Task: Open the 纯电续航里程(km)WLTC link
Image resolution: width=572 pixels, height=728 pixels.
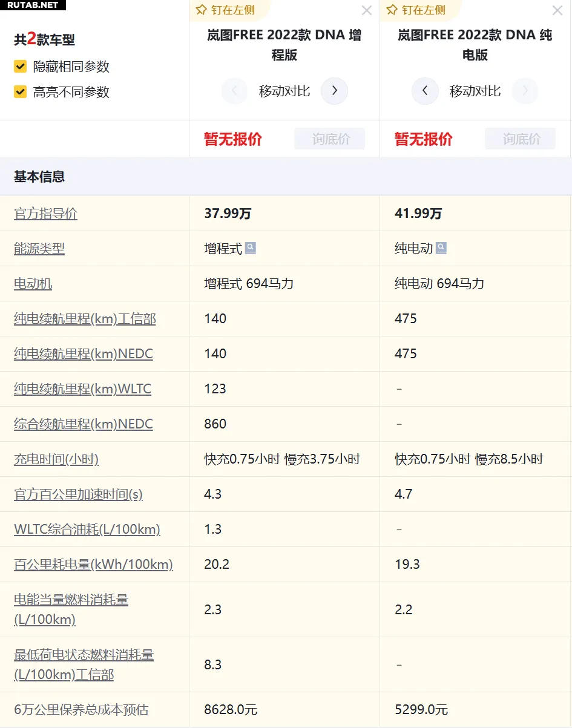Action: click(x=82, y=389)
